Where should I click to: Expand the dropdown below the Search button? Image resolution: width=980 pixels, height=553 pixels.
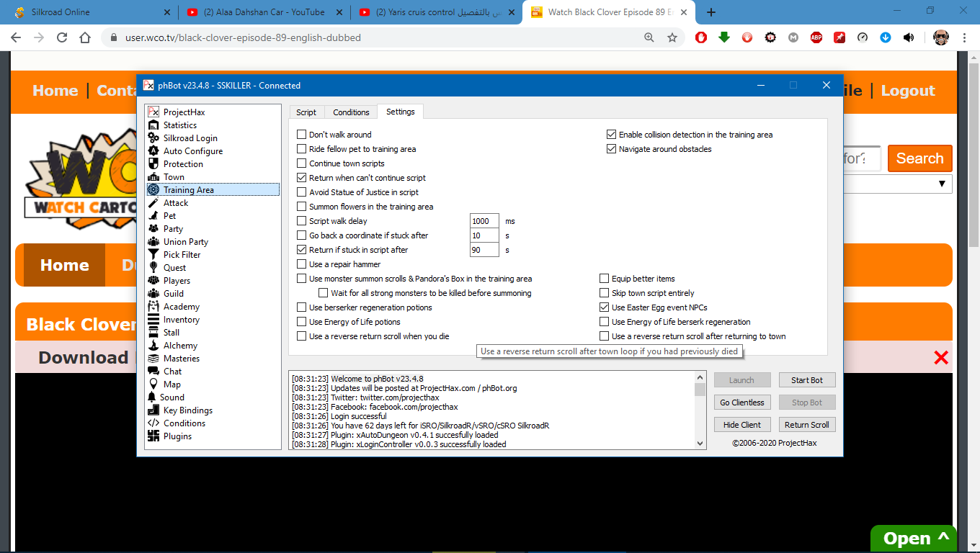tap(941, 184)
